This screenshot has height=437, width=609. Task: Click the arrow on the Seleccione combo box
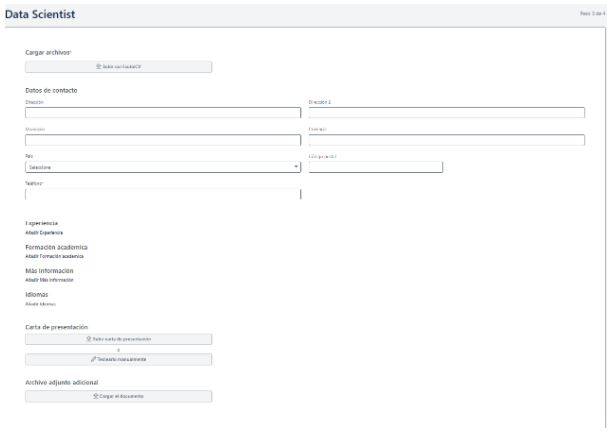[296, 167]
